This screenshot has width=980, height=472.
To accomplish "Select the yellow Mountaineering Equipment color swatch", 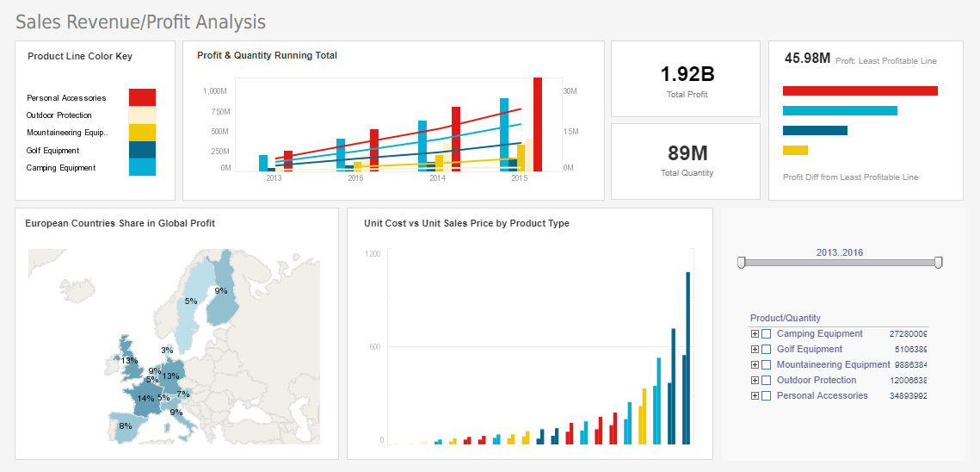I will point(142,133).
